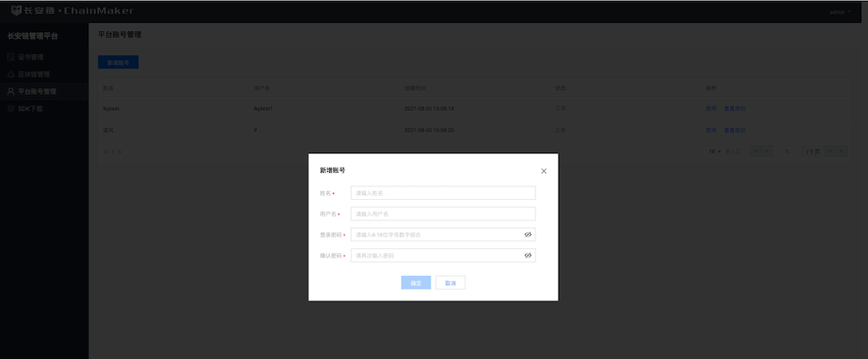Screen dimensions: 868x359
Task: Click the SDK下载 sidebar icon
Action: click(10, 108)
